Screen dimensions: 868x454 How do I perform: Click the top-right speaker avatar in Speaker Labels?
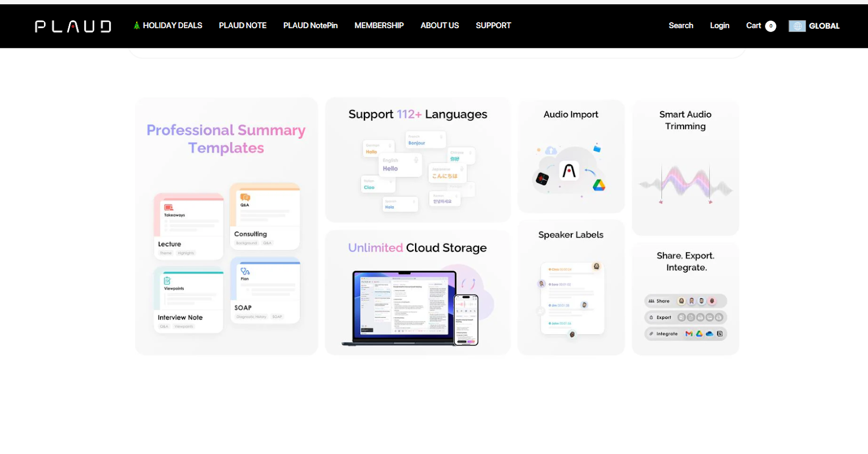pos(597,266)
